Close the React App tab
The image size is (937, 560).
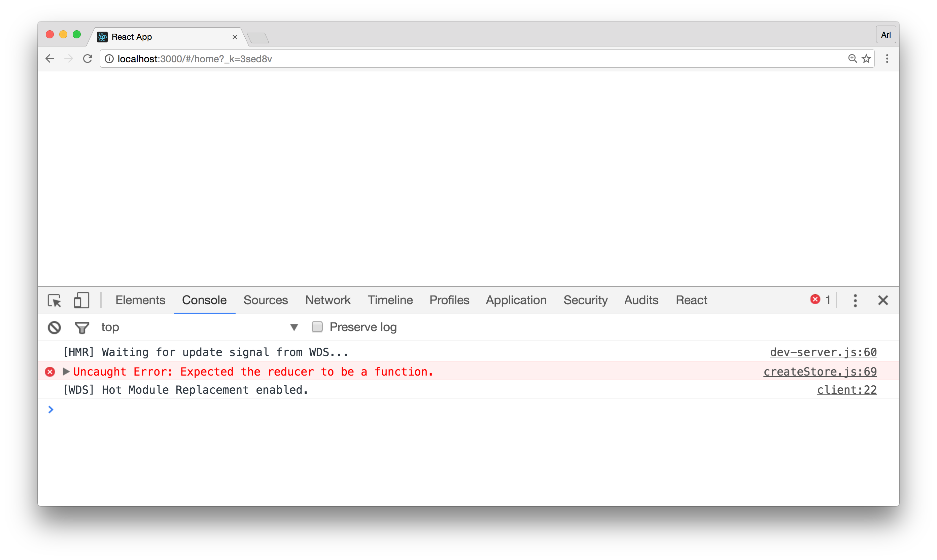[235, 37]
